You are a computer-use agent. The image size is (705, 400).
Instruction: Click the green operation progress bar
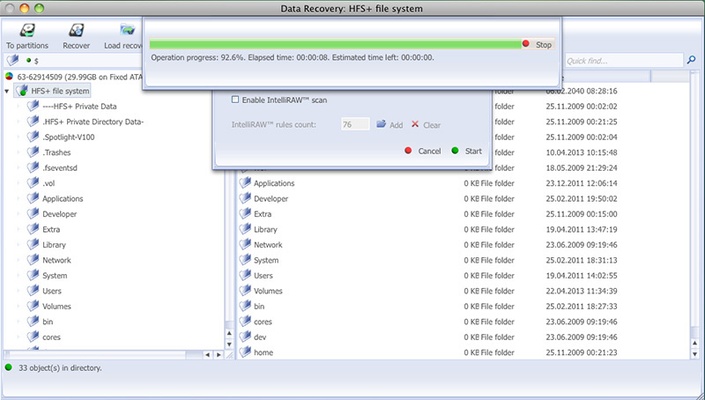point(335,44)
